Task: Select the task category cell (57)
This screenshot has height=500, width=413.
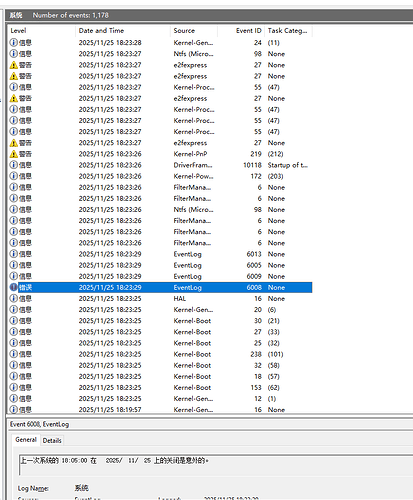Action: tap(274, 376)
